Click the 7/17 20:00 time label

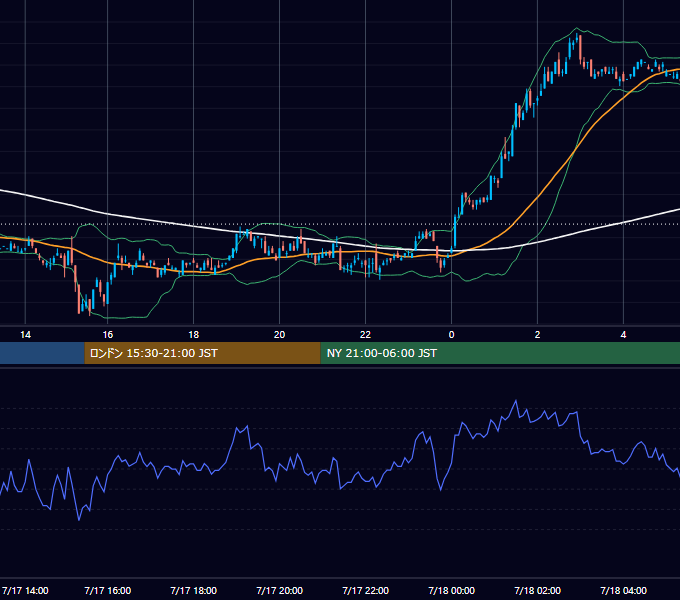(x=279, y=591)
